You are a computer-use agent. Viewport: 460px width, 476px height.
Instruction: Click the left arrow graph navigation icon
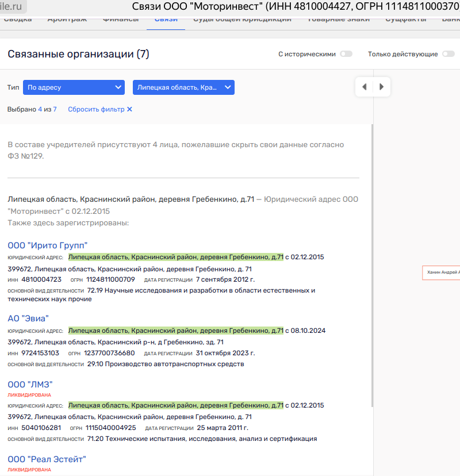click(364, 86)
